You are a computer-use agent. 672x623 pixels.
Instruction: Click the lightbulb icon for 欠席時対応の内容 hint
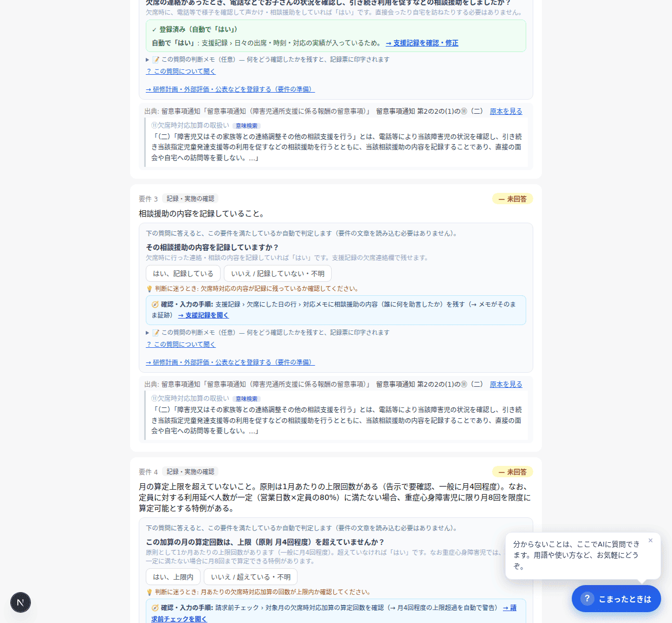point(150,289)
